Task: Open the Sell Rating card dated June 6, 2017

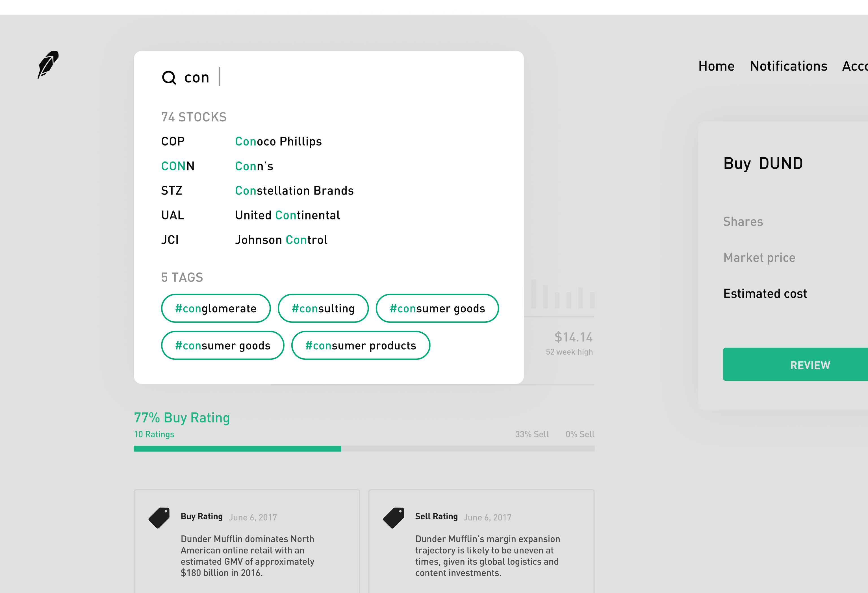Action: pos(481,541)
